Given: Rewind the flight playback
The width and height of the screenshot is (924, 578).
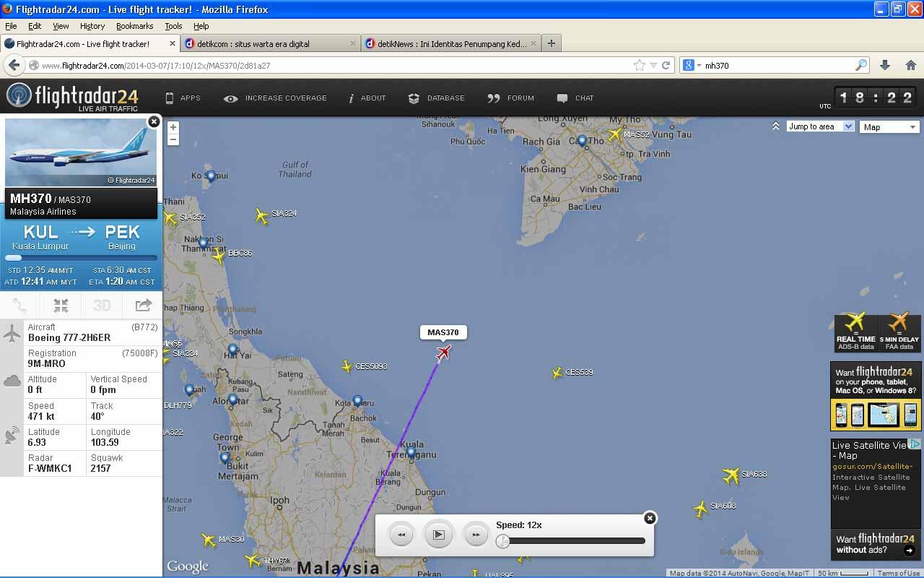Looking at the screenshot, I should point(401,535).
